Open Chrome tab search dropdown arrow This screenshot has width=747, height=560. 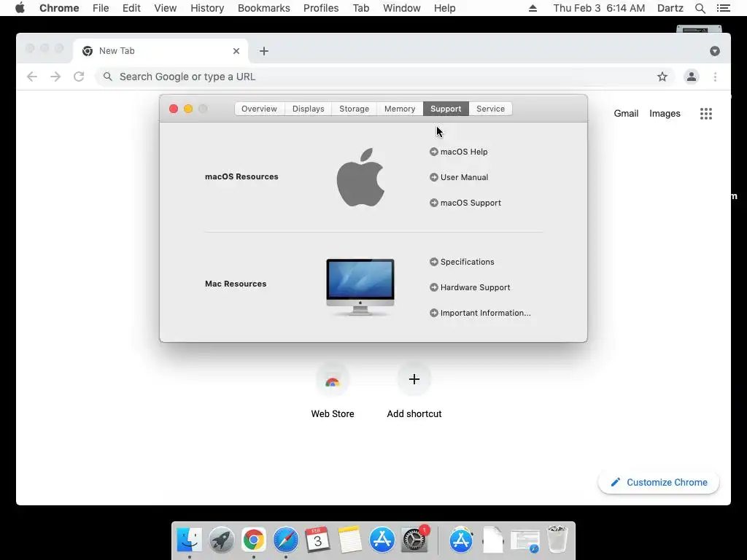tap(715, 51)
